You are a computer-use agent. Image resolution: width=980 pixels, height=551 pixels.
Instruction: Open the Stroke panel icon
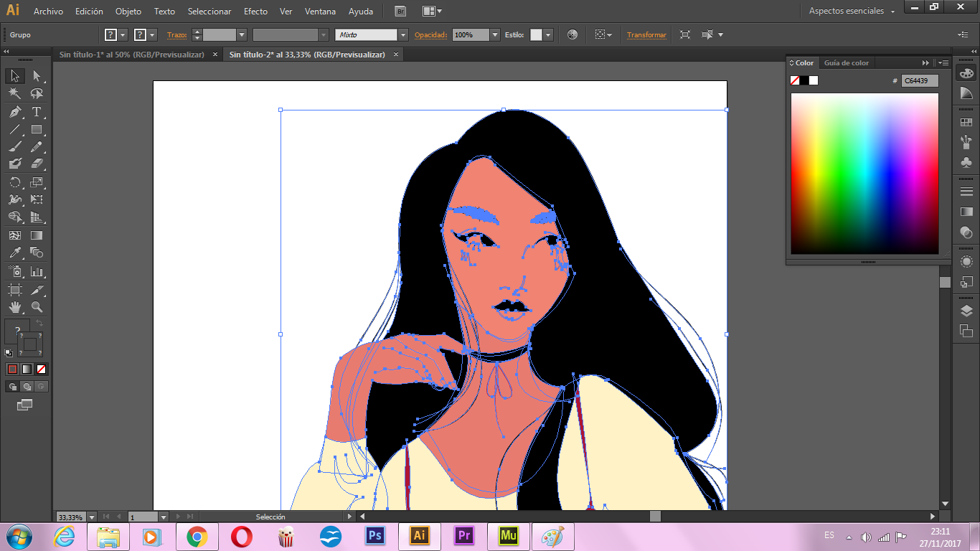966,191
